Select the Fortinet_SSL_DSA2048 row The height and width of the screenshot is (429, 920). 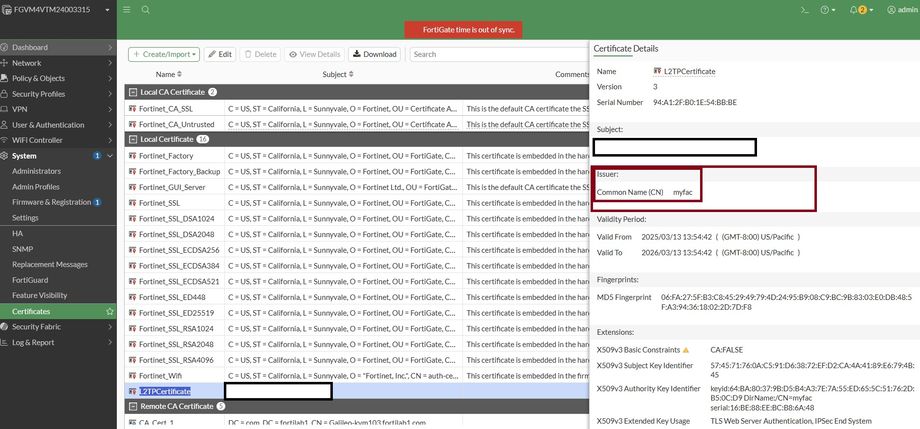point(357,234)
